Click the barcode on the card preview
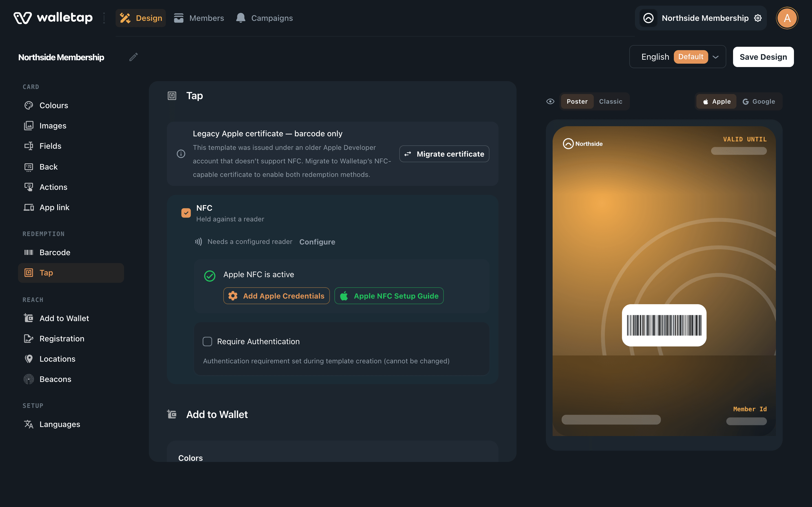This screenshot has width=812, height=507. pyautogui.click(x=664, y=325)
